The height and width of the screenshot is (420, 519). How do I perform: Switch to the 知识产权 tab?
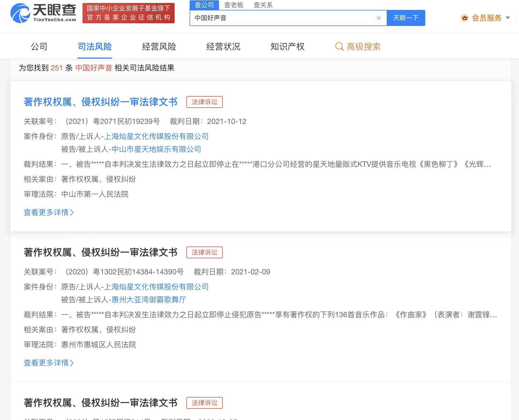(288, 47)
